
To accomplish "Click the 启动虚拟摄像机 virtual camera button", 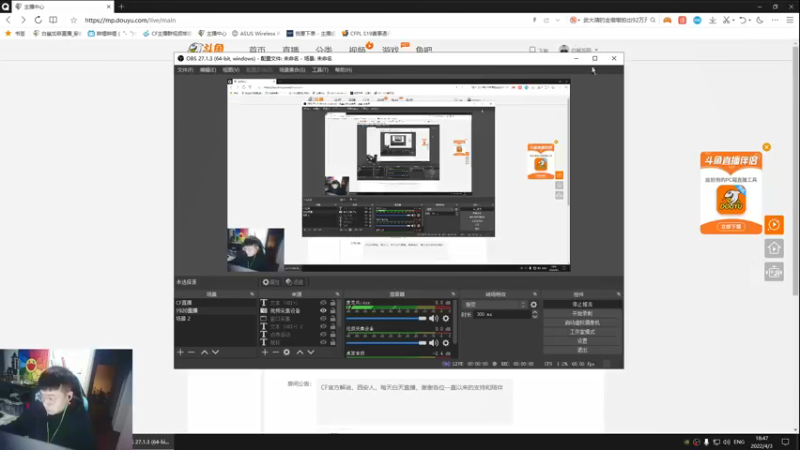I will click(582, 322).
